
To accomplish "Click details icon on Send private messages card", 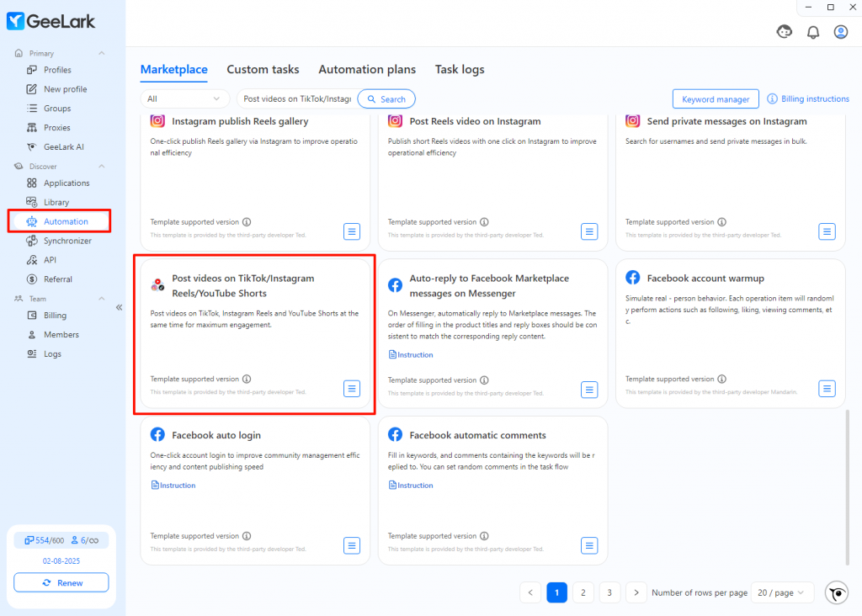I will pos(827,231).
